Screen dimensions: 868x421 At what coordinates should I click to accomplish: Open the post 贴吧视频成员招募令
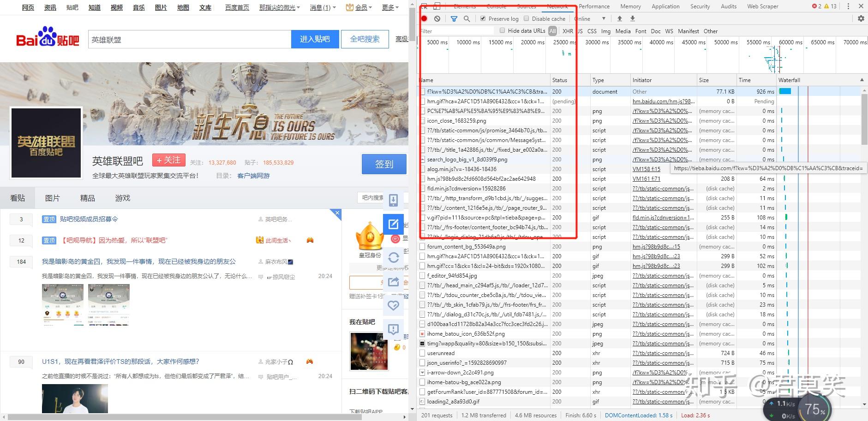click(89, 219)
